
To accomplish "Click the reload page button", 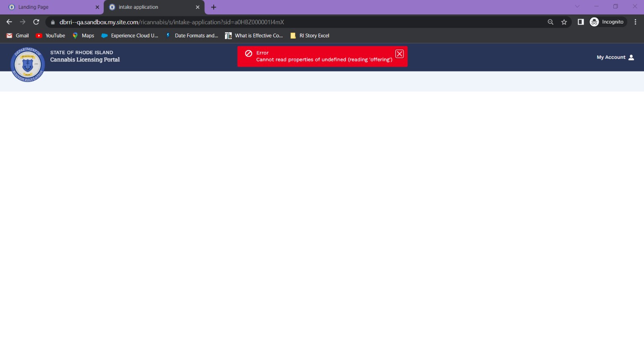I will tap(36, 21).
